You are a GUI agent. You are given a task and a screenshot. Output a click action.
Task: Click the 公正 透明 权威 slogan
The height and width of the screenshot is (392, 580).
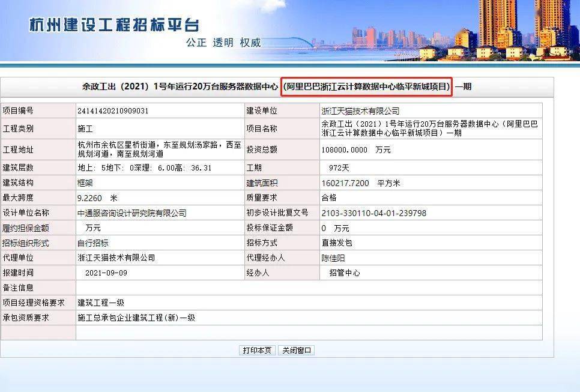coord(224,43)
